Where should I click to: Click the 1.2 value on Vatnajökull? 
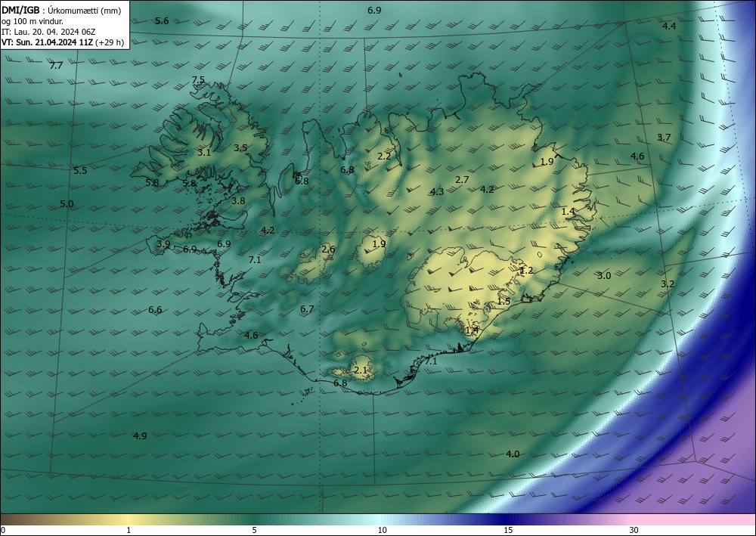point(526,271)
